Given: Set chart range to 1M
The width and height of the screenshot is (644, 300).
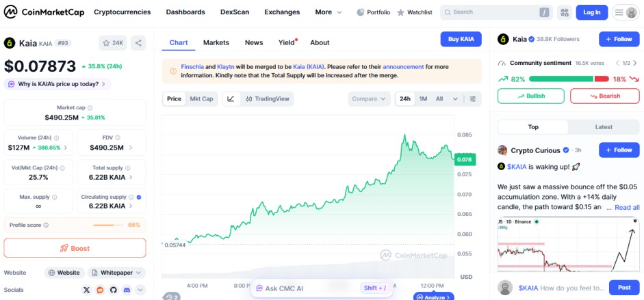Looking at the screenshot, I should tap(423, 99).
